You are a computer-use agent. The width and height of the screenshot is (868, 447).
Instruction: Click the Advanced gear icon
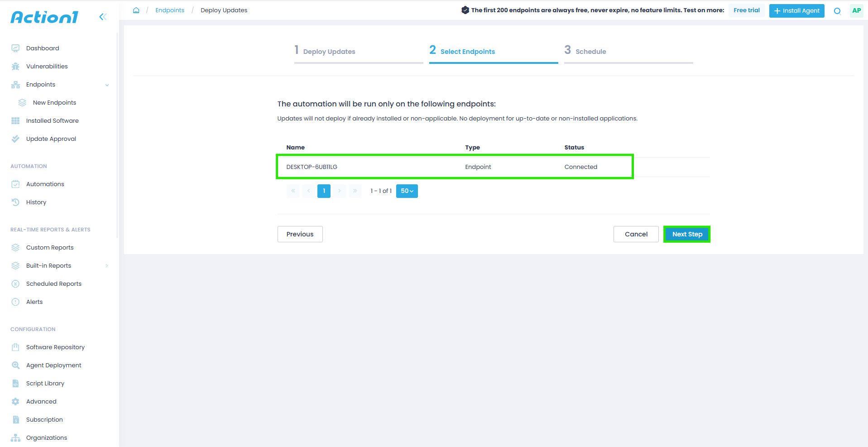point(15,402)
